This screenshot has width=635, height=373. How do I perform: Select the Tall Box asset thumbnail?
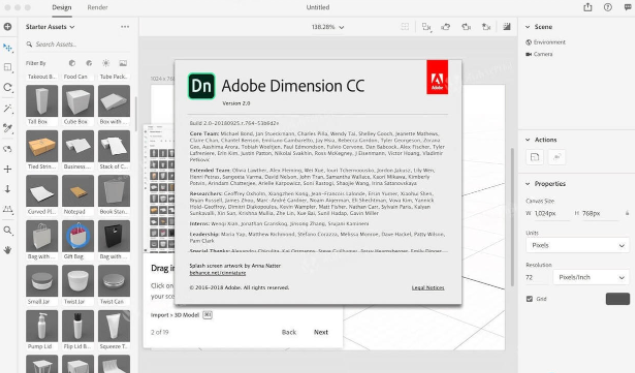(x=42, y=101)
